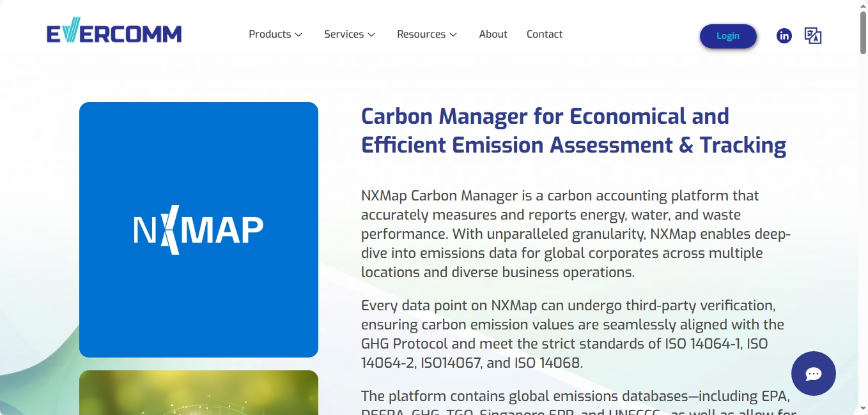
Task: Open the LinkedIn icon in the header
Action: pos(784,36)
